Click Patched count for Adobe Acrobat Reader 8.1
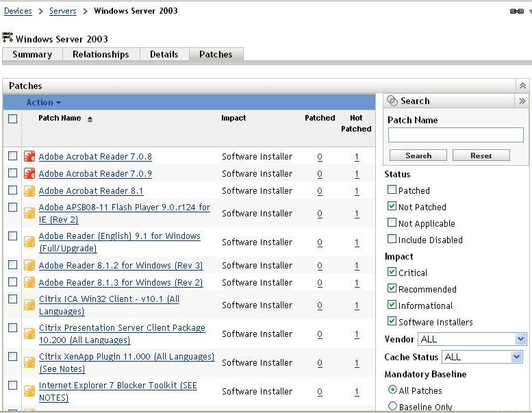This screenshot has height=413, width=532. pyautogui.click(x=320, y=191)
